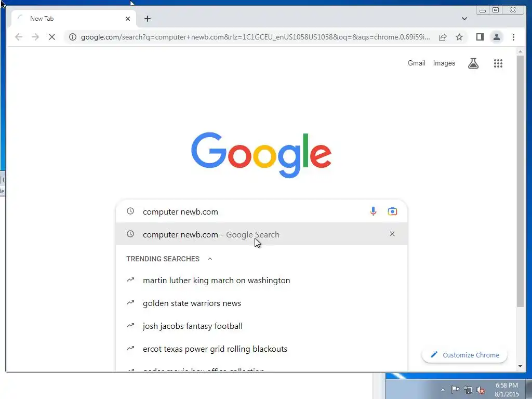Bookmark this page with the star icon
Image resolution: width=532 pixels, height=399 pixels.
click(x=459, y=37)
